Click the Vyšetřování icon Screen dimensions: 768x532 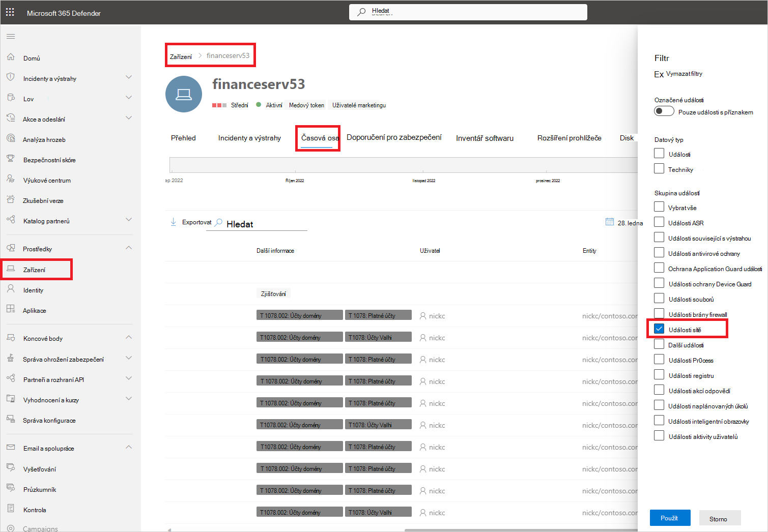point(11,468)
